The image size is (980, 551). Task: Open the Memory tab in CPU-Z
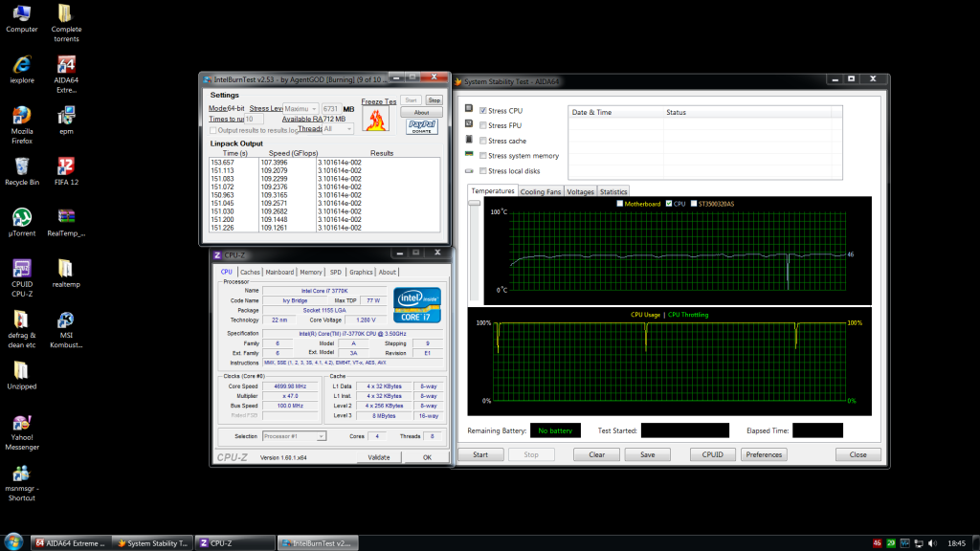(311, 272)
